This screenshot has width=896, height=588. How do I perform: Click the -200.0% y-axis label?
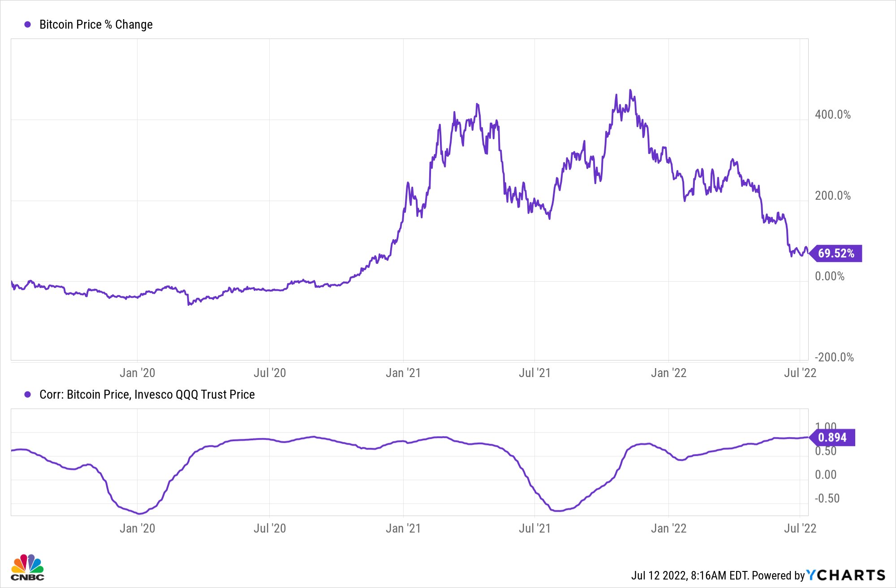(834, 357)
